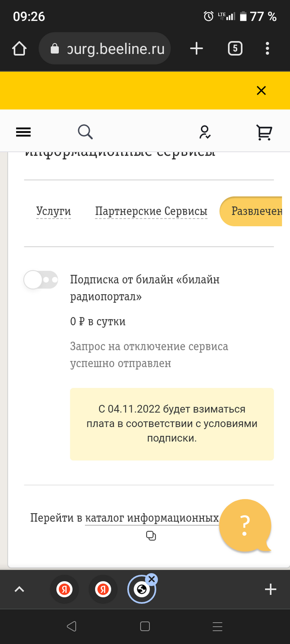Viewport: 290px width, 644px height.
Task: Select the Развлечения tab
Action: pyautogui.click(x=254, y=211)
